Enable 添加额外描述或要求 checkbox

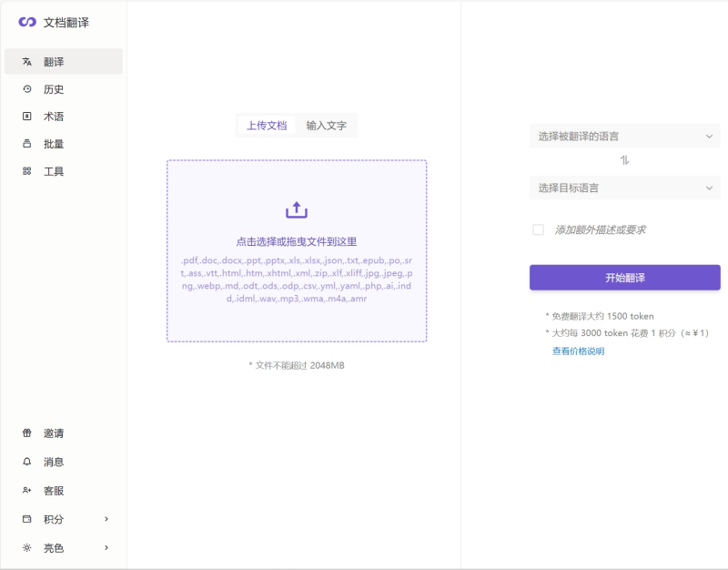[538, 230]
